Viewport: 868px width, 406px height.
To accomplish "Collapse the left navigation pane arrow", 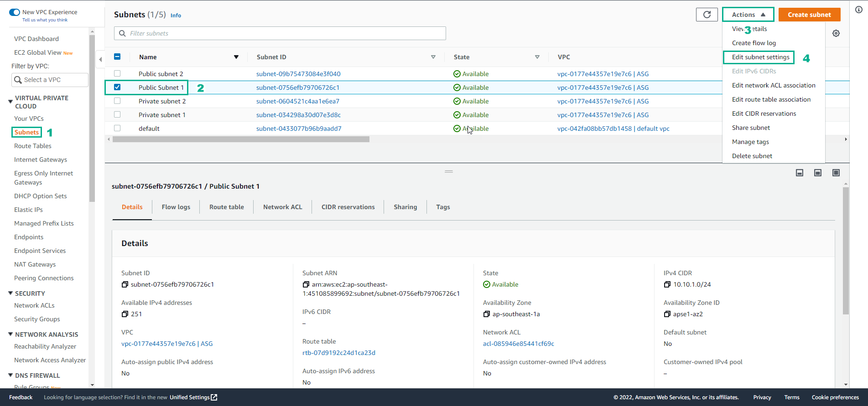I will click(x=100, y=59).
